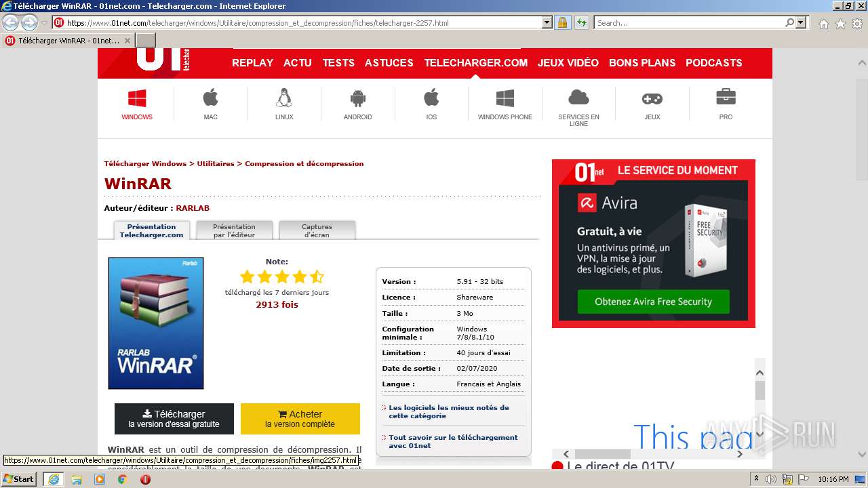
Task: Select the Télécharger WinRAR browser tab
Action: coord(68,41)
